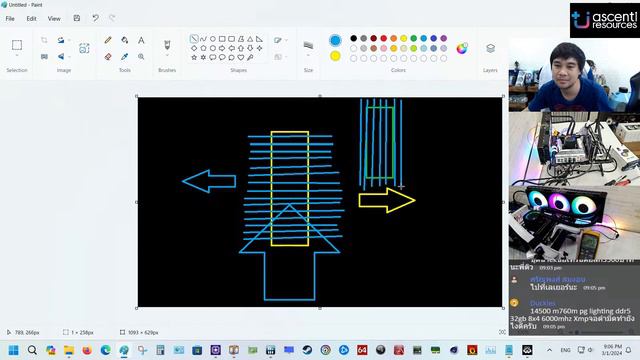Pick the orange color swatch
The width and height of the screenshot is (640, 360).
click(393, 38)
